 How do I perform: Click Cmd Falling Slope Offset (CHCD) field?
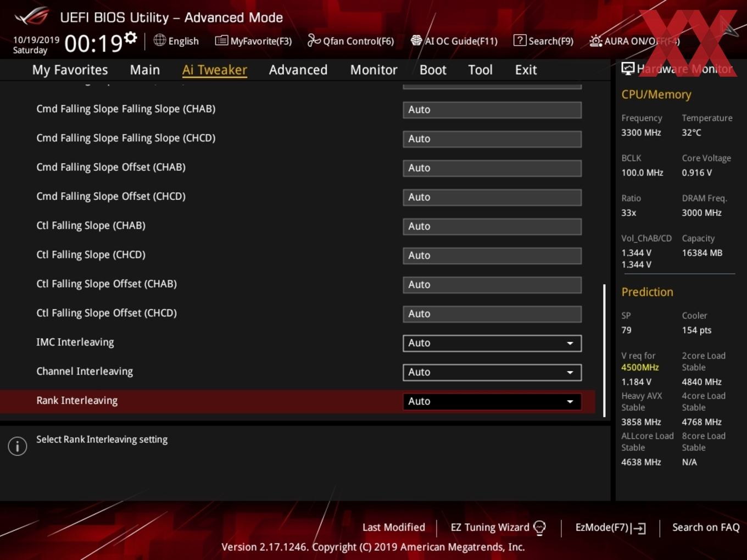pos(492,197)
